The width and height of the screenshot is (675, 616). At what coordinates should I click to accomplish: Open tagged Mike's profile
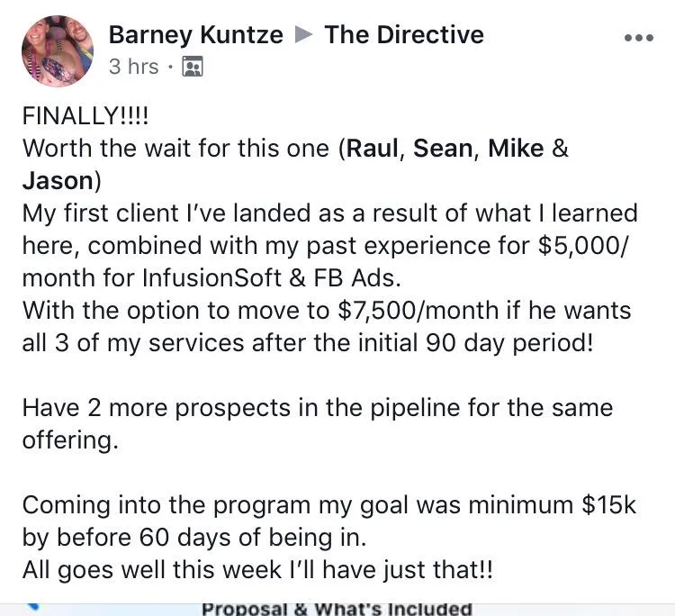pos(516,148)
